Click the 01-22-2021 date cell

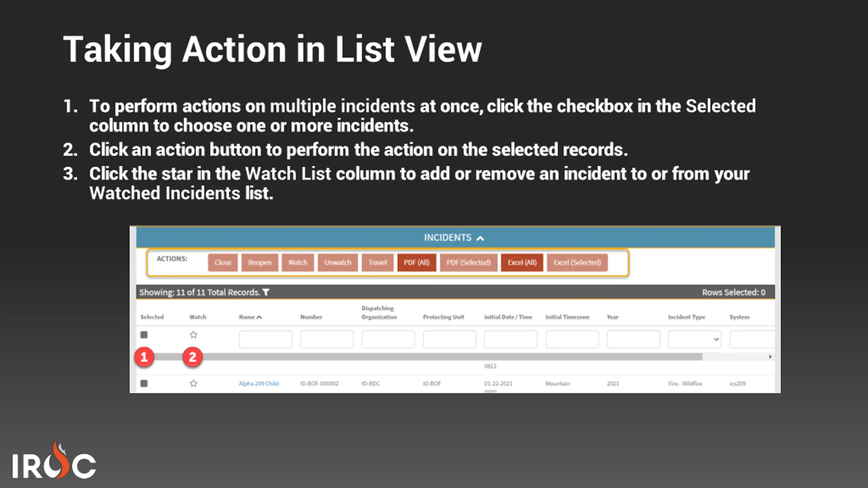click(x=498, y=383)
